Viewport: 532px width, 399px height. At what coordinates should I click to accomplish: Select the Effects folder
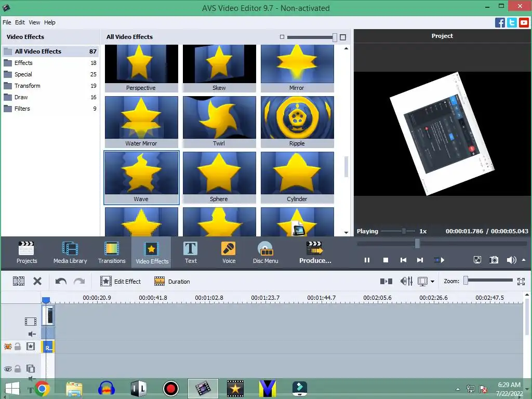(50, 63)
